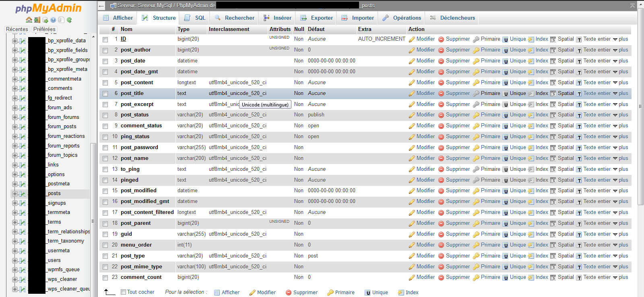
Task: Click bottom Primaire key icon for selection
Action: coord(330,293)
